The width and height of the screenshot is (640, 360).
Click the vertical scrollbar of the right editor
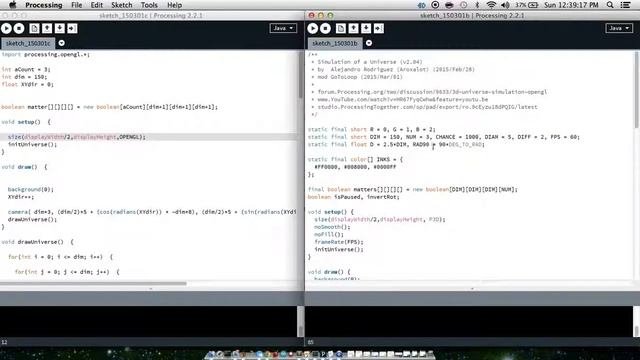tap(637, 90)
